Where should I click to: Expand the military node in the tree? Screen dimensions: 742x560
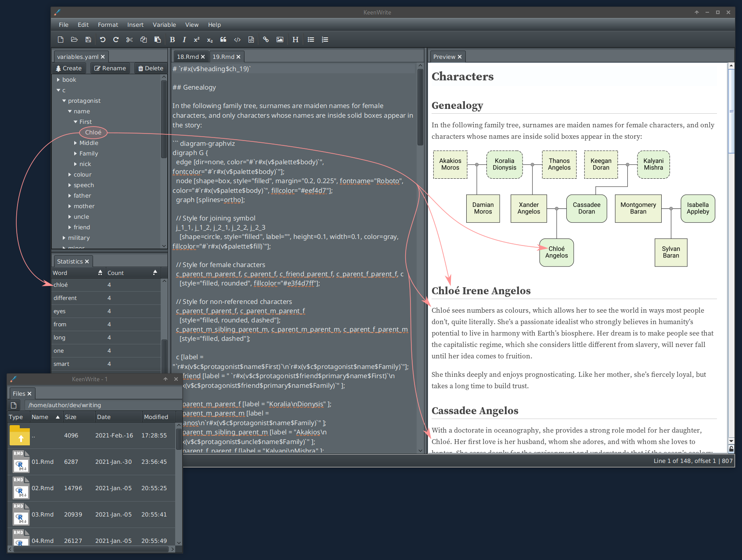64,238
